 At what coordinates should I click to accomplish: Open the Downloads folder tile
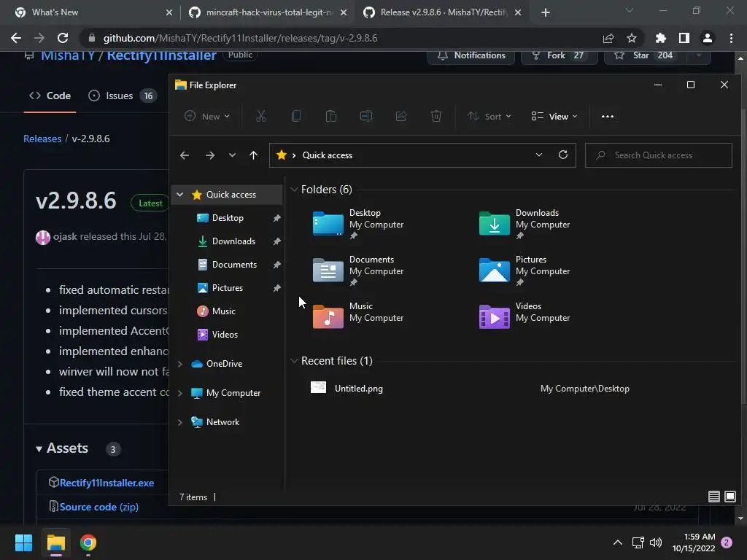click(525, 224)
